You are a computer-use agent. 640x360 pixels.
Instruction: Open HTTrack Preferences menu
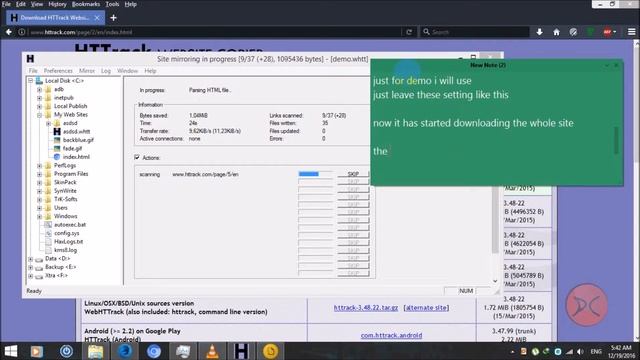coord(58,71)
